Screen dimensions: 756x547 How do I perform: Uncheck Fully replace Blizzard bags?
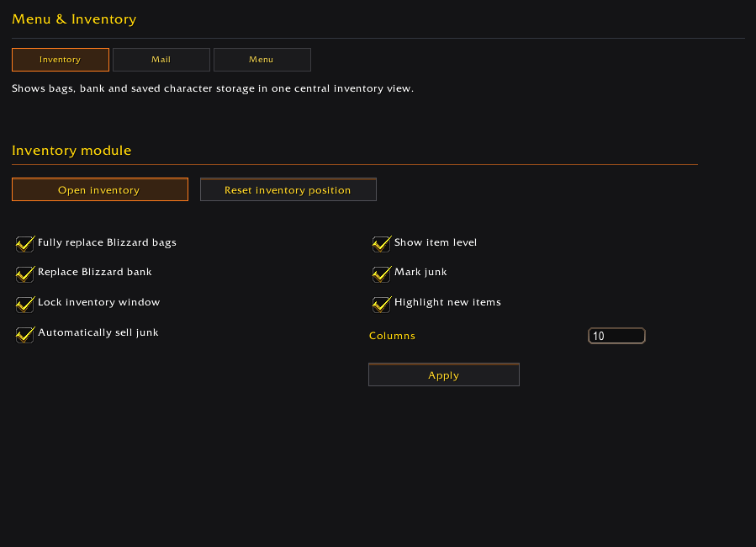25,243
